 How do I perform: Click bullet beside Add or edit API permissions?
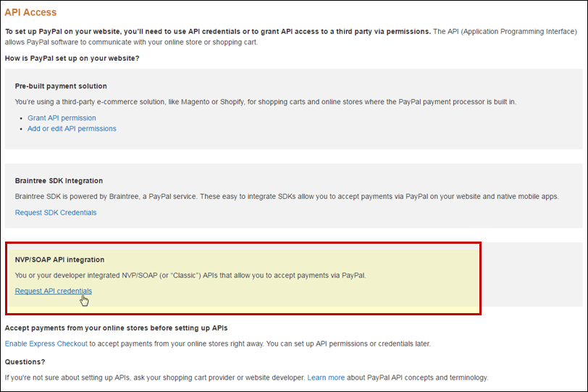tap(21, 129)
